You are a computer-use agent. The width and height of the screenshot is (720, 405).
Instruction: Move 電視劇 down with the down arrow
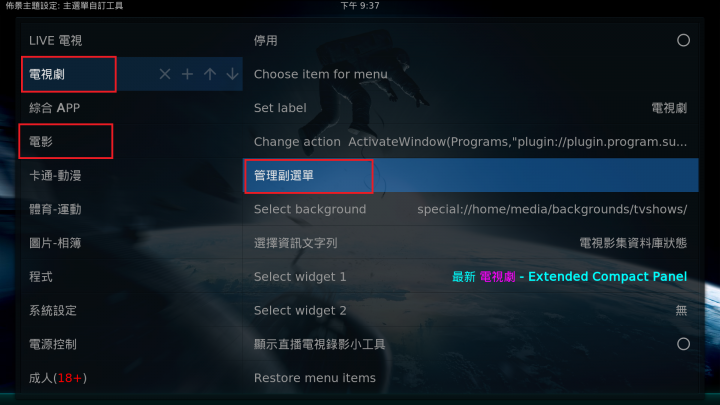pos(232,74)
